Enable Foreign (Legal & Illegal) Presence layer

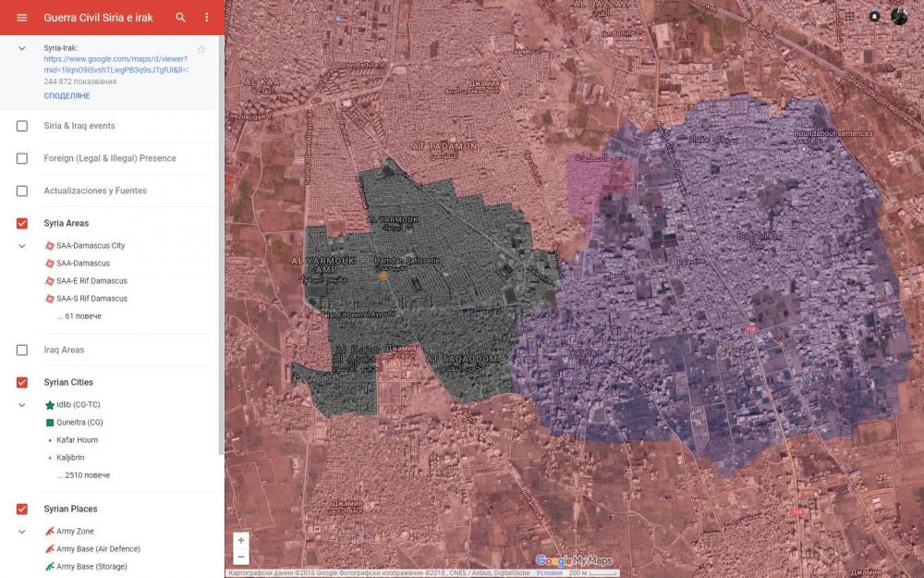(x=22, y=158)
